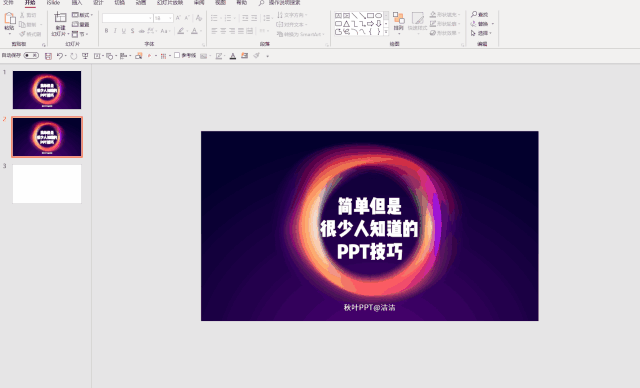
Task: Select the line arrow shape
Action: [362, 16]
